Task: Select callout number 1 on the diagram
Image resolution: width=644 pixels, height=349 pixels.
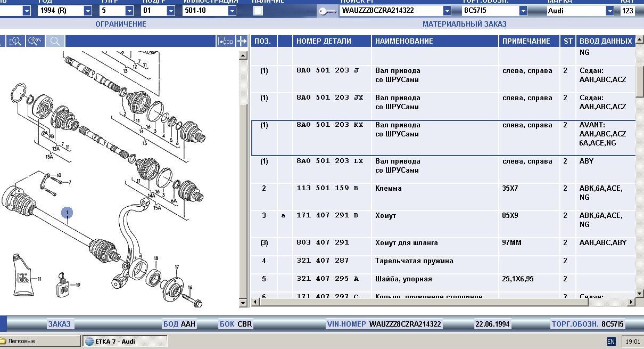Action: [67, 213]
